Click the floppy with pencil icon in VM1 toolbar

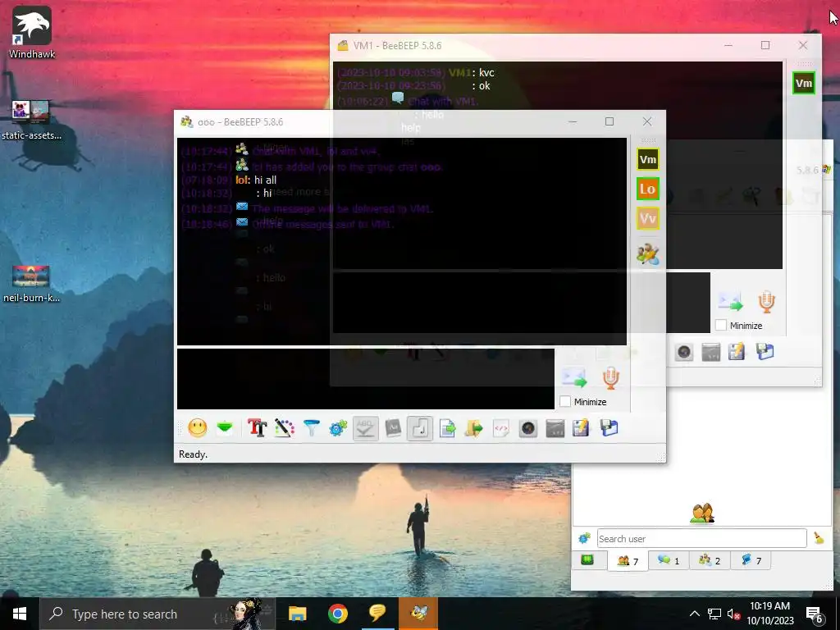[737, 352]
